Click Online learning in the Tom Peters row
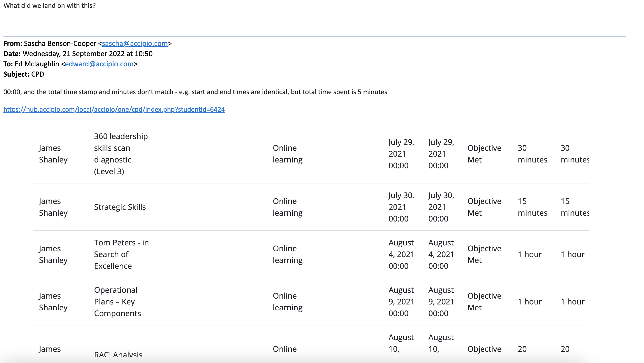The image size is (644, 363). point(287,254)
